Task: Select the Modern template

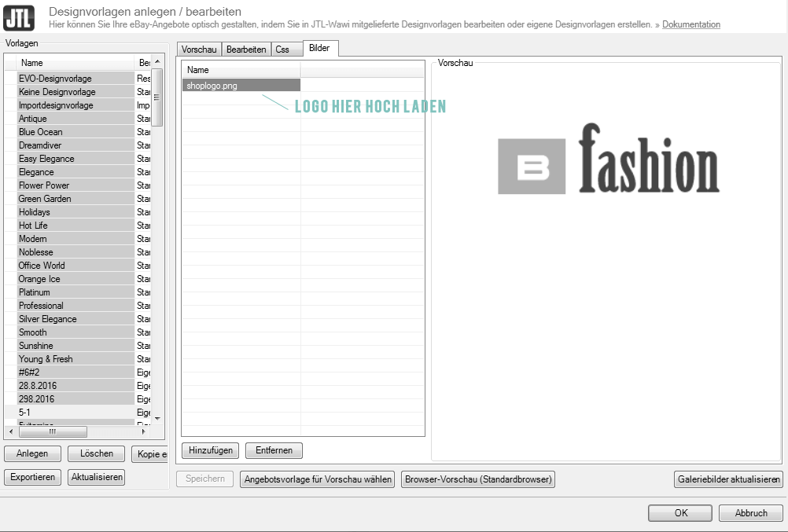Action: [75, 239]
